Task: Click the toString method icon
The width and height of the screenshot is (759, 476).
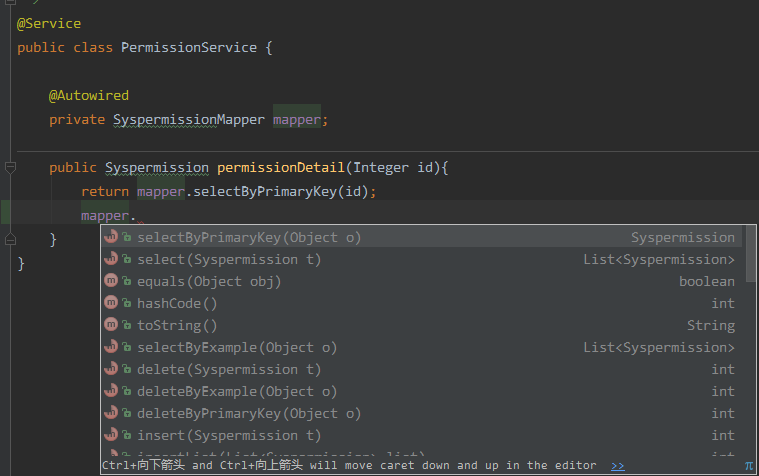Action: tap(111, 326)
